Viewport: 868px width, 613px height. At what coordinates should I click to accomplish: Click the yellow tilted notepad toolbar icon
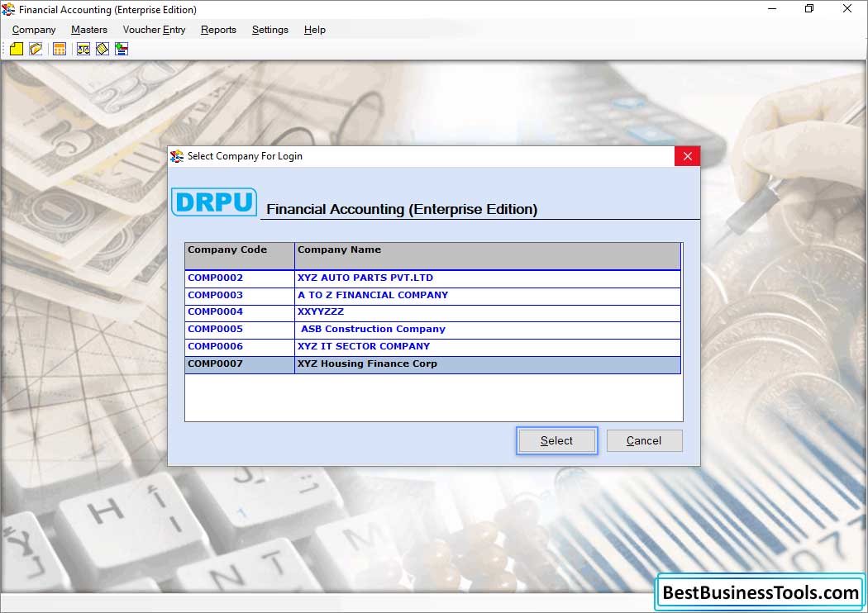click(103, 50)
